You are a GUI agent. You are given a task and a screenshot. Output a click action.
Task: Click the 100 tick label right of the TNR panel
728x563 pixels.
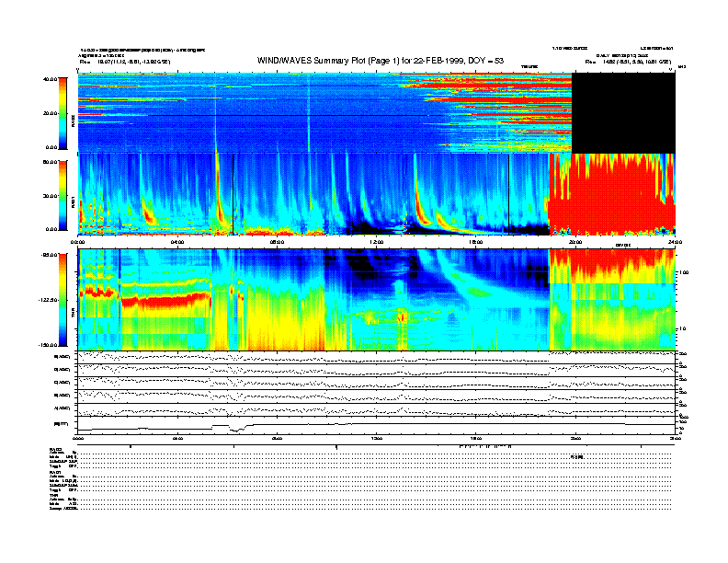pyautogui.click(x=684, y=272)
